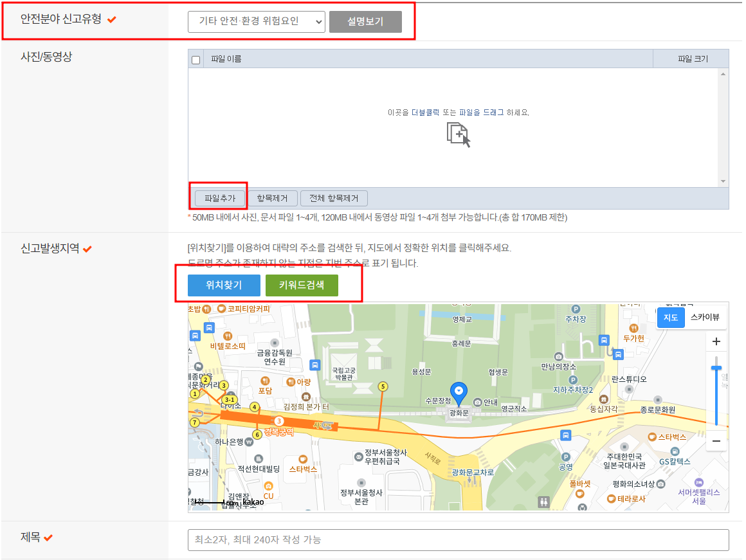The height and width of the screenshot is (560, 746).
Task: Click the 스타벅스 icon near 적선현대빌딩
Action: 303,459
